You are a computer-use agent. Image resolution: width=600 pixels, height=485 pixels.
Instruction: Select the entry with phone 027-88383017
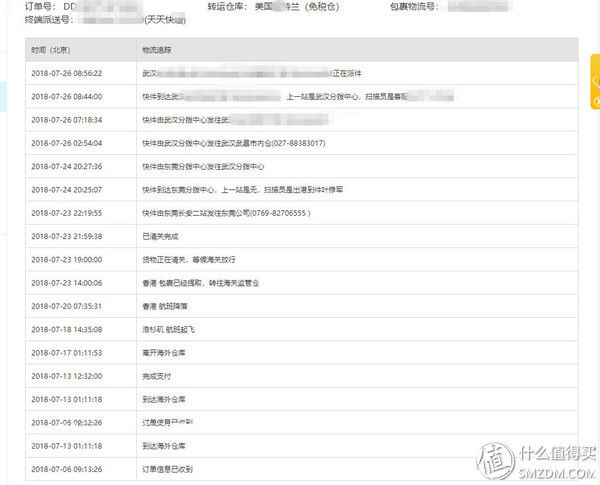(x=234, y=143)
